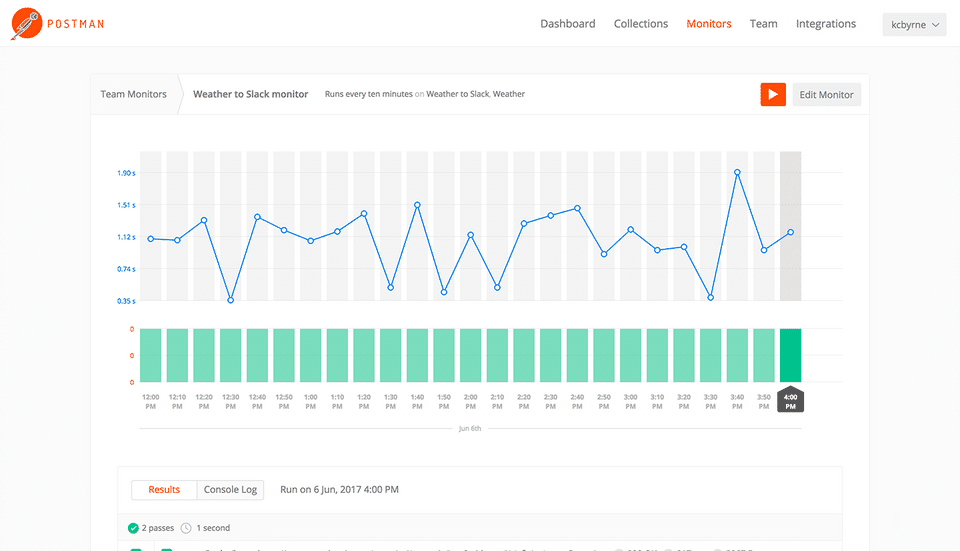Click the 1.90 s axis label
Screen dimensions: 960x551
[126, 173]
